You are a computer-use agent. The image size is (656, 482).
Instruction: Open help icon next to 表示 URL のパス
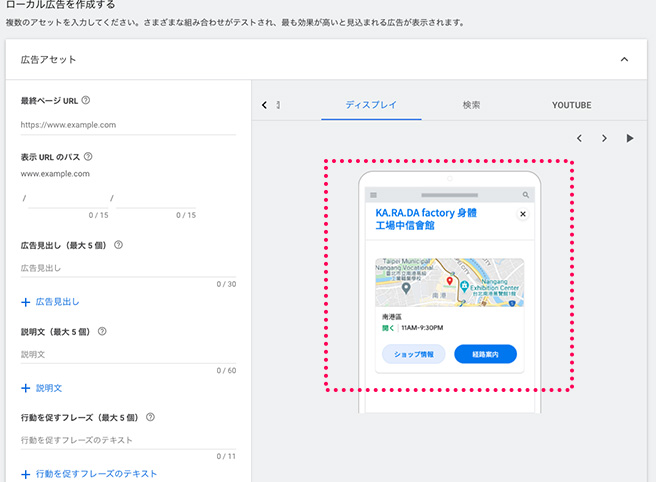88,157
